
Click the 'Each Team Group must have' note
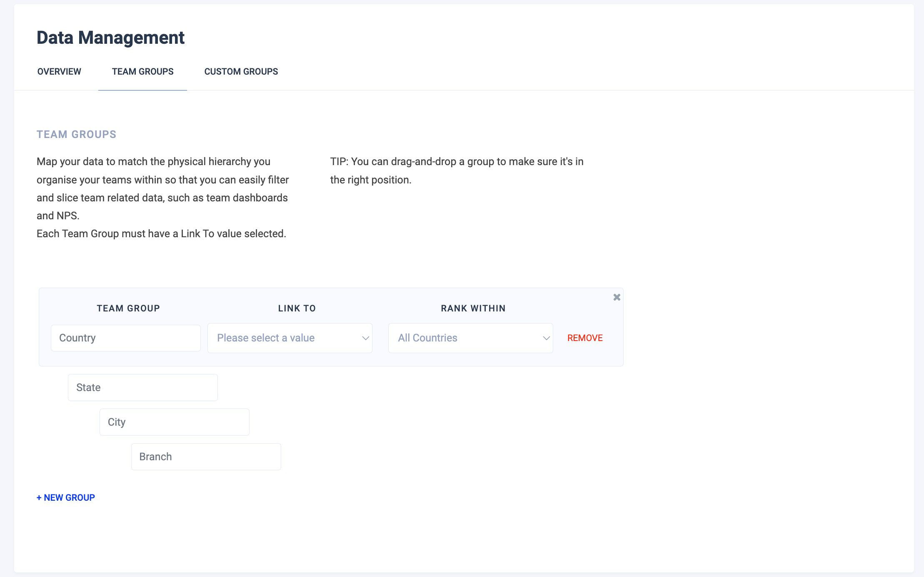coord(161,234)
